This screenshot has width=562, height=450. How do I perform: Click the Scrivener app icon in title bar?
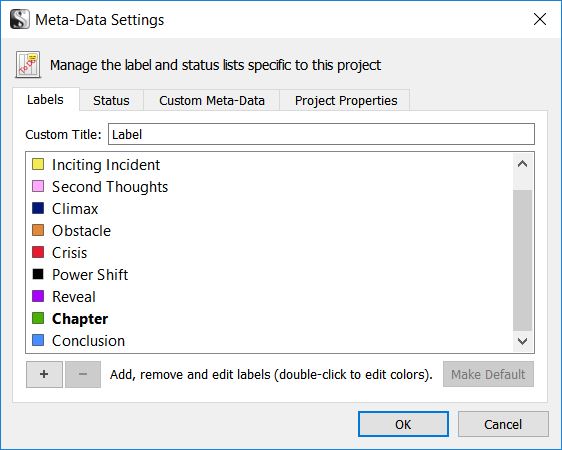pyautogui.click(x=20, y=19)
